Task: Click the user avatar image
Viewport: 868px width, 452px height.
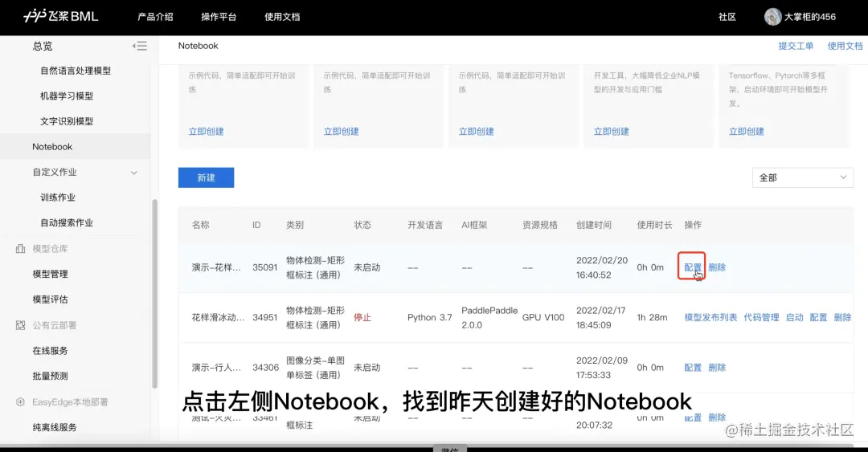Action: coord(772,17)
